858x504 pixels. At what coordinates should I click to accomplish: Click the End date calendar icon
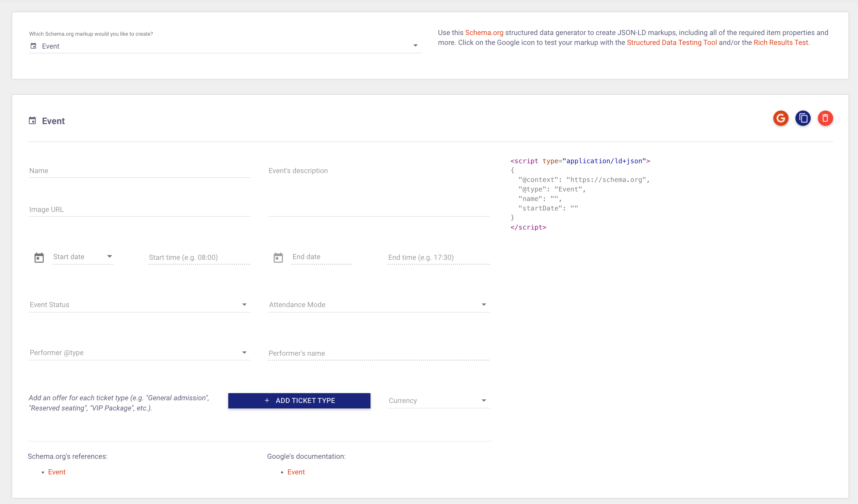point(278,258)
